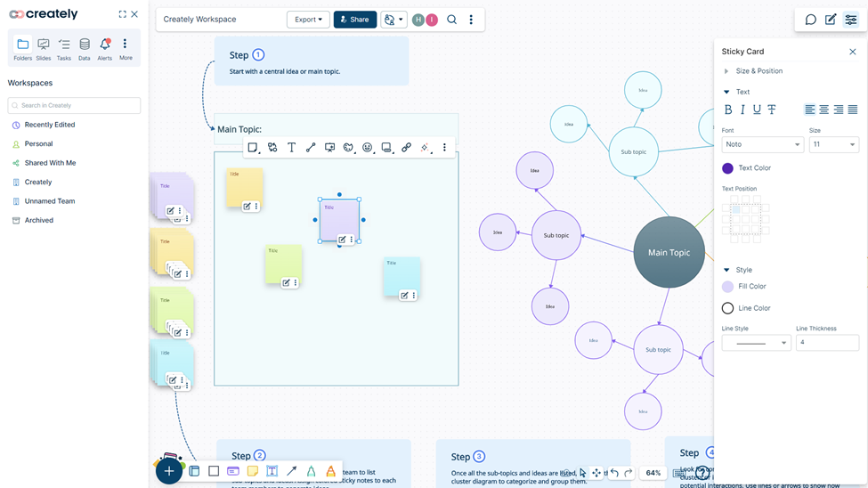Viewport: 868px width, 488px height.
Task: Expand the Size & Position section
Action: click(x=758, y=71)
